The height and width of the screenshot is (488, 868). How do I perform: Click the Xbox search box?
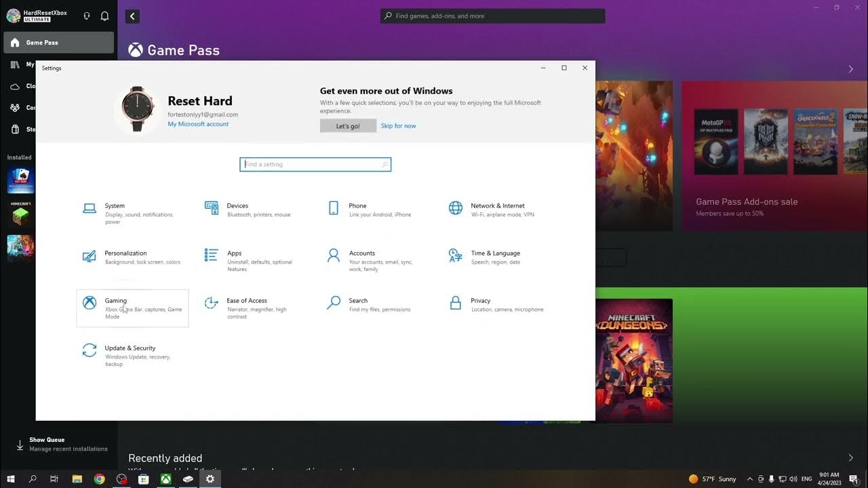tap(493, 16)
